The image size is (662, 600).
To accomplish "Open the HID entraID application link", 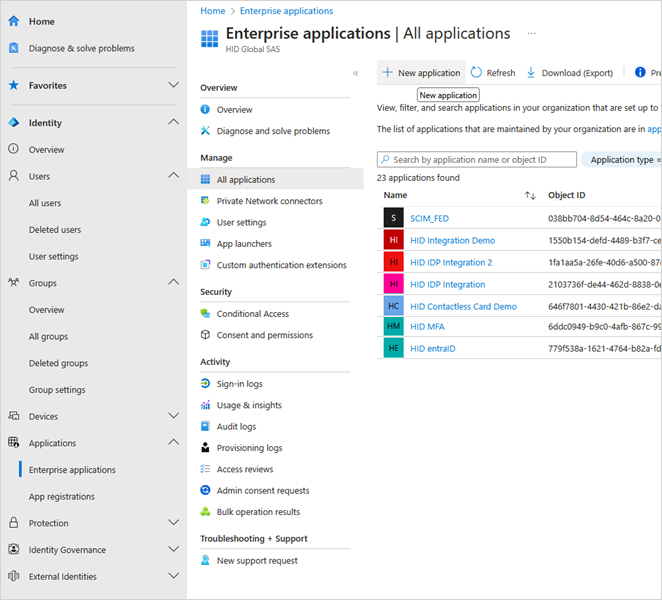I will (x=433, y=348).
